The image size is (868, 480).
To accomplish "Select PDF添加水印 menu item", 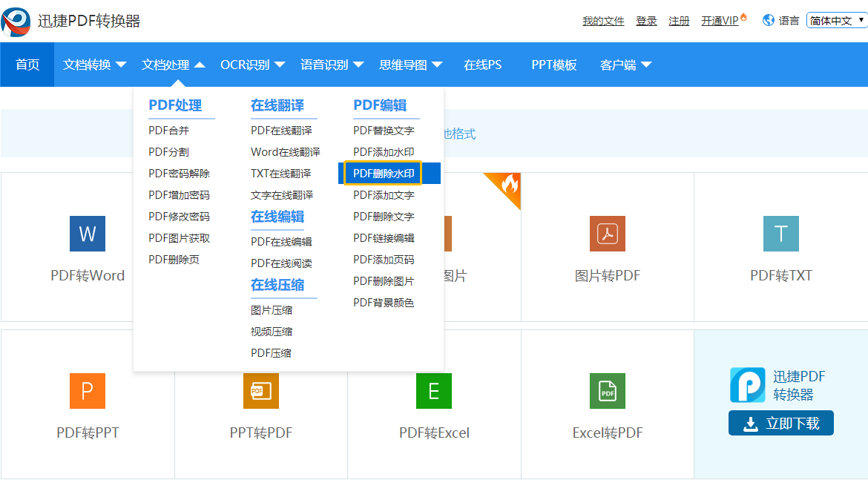I will tap(384, 151).
